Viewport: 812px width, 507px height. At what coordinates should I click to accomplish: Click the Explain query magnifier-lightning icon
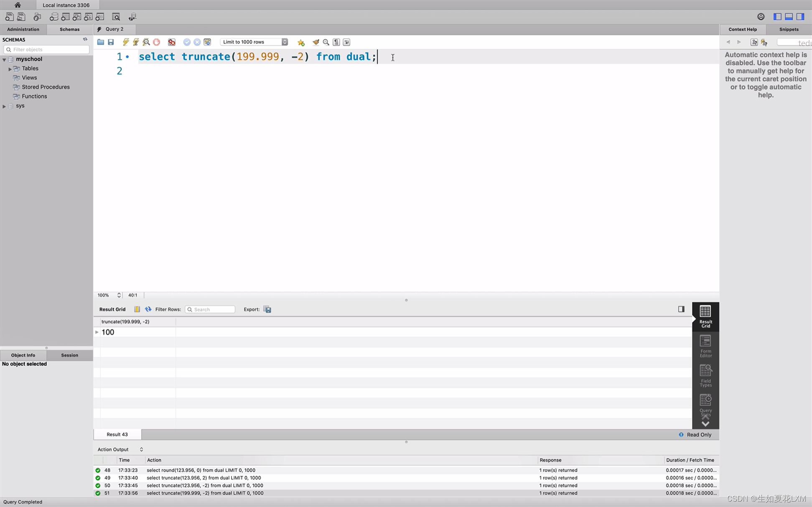(146, 42)
